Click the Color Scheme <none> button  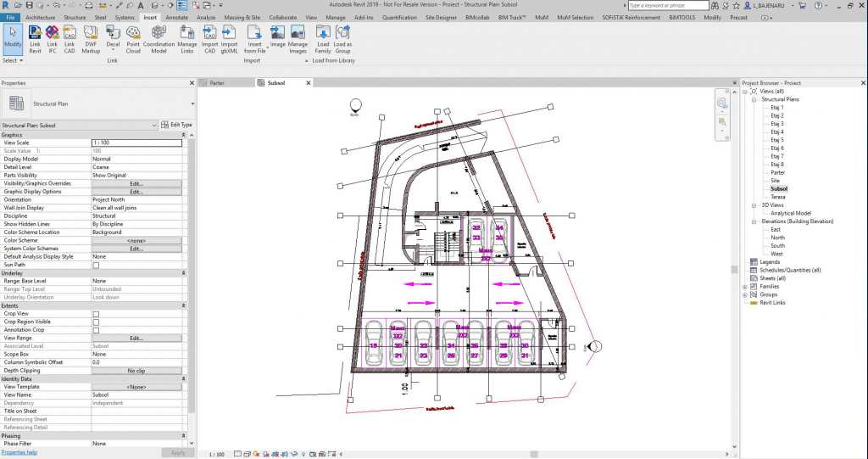(x=136, y=241)
